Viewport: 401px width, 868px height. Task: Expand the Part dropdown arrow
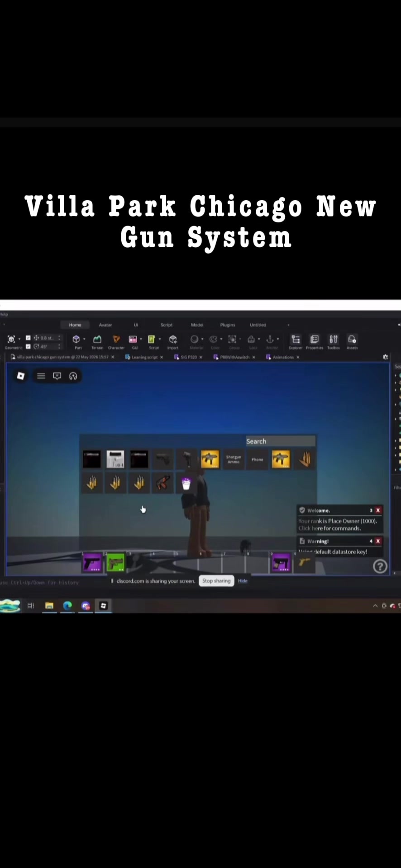84,339
